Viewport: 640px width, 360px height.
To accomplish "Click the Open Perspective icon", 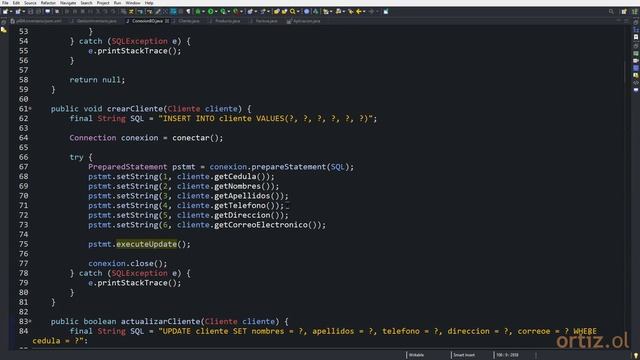I will [624, 11].
